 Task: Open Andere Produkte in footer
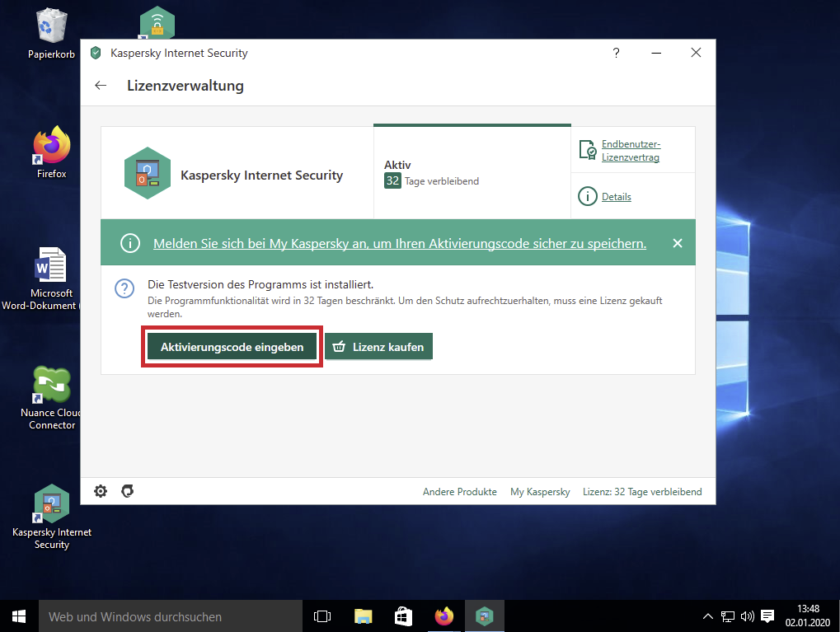(x=460, y=492)
